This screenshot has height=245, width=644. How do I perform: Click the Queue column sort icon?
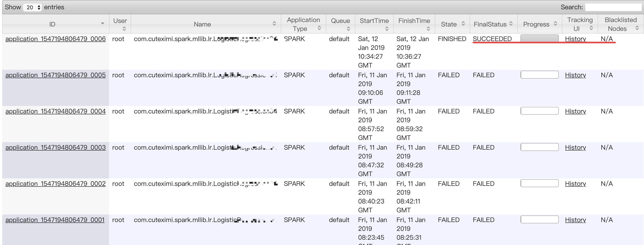(348, 29)
